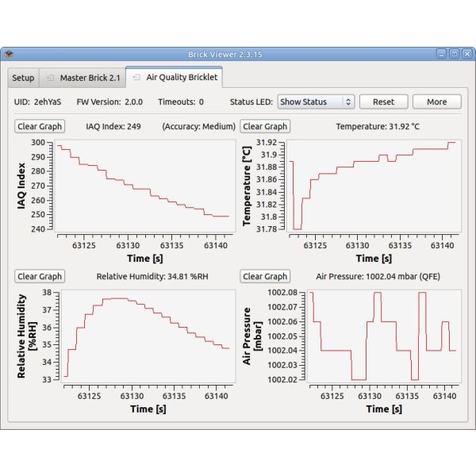Click the Temperature [°C] vertical axis label
The image size is (476, 476).
(247, 186)
